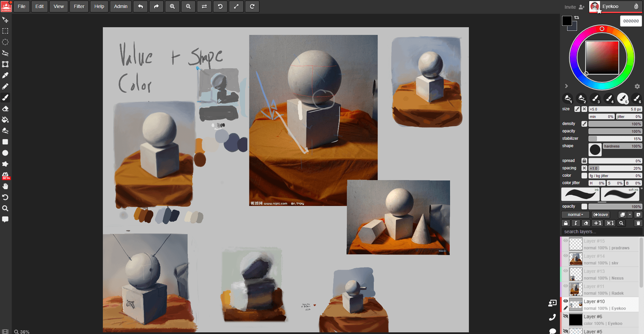
Task: Pick the Paint Bucket fill tool
Action: point(5,120)
